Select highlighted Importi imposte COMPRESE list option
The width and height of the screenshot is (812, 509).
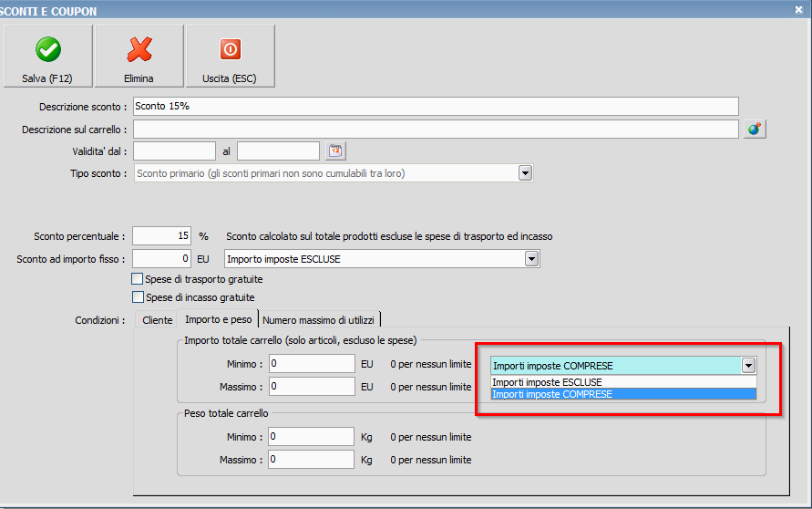623,394
